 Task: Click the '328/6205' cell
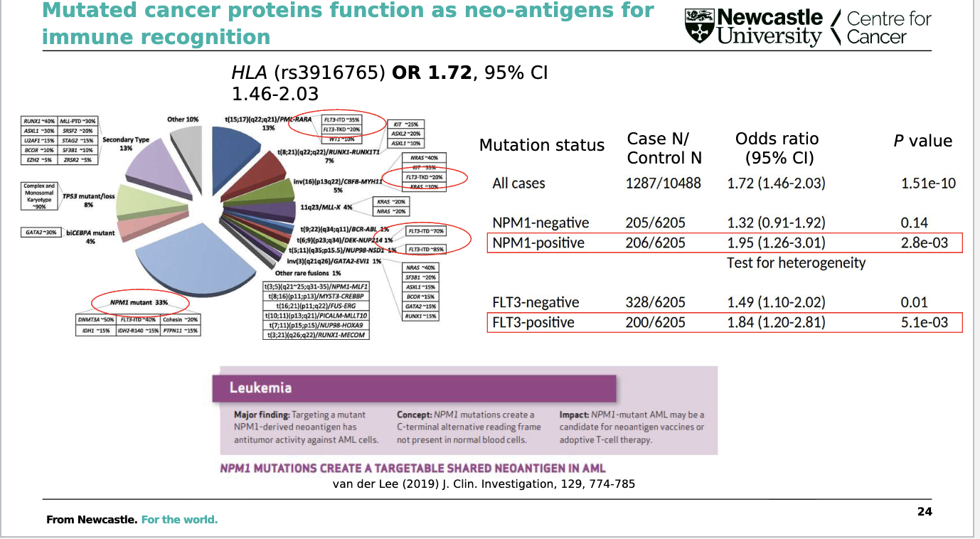point(656,302)
